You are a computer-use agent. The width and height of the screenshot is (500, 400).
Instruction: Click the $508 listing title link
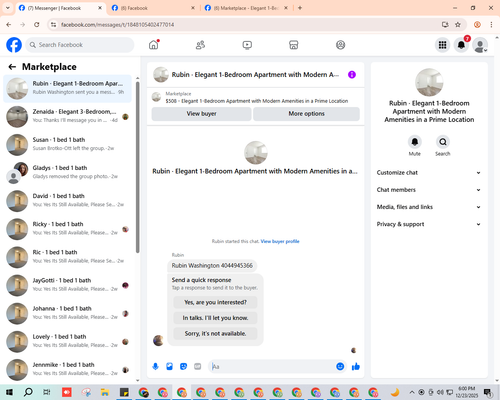pyautogui.click(x=257, y=101)
